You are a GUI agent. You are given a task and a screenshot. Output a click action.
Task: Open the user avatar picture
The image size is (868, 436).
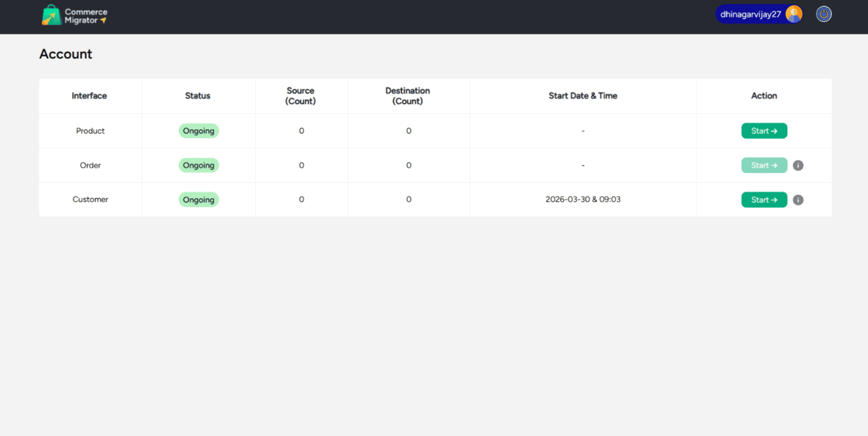pyautogui.click(x=793, y=14)
